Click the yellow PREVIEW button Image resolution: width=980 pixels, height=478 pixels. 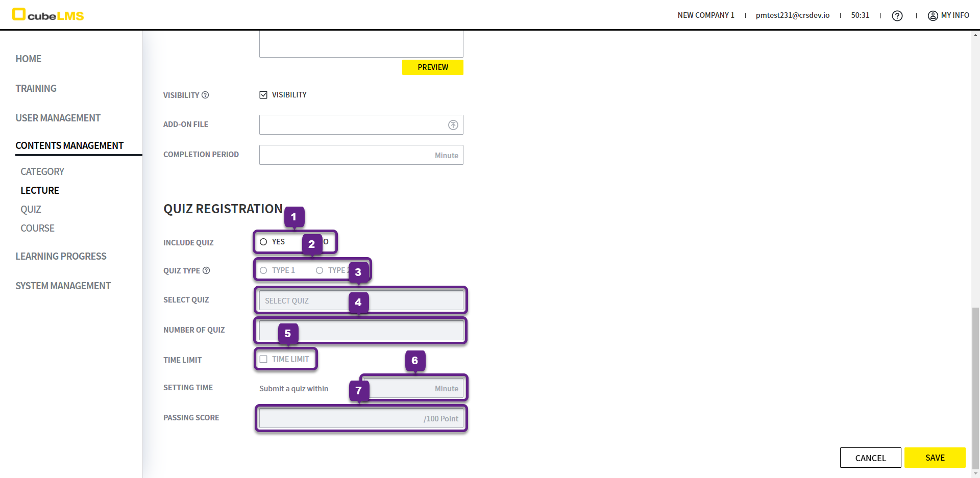pos(432,67)
